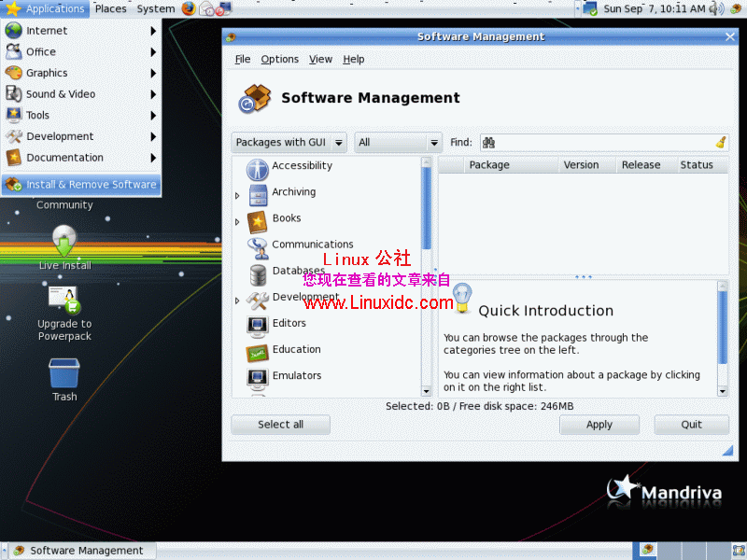The image size is (747, 560).
Task: Open the Options menu
Action: point(279,59)
